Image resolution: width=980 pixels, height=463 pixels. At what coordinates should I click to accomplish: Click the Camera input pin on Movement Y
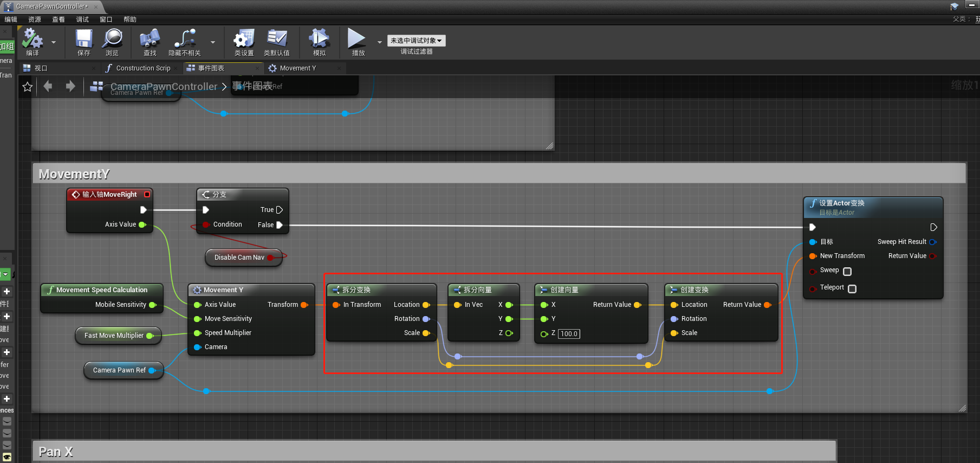[x=198, y=347]
